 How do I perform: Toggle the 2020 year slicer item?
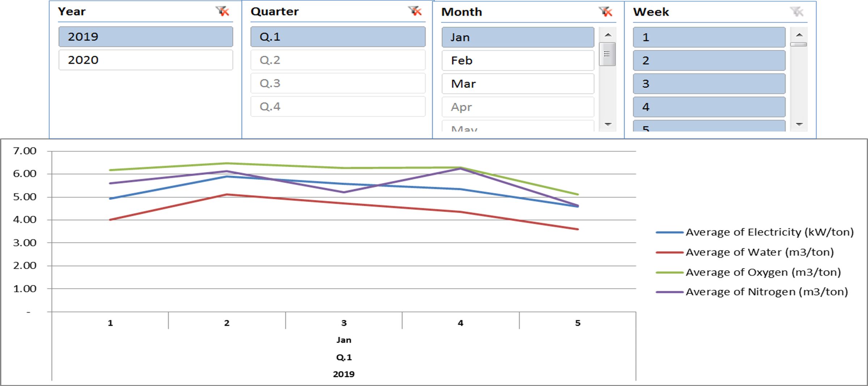coord(145,60)
